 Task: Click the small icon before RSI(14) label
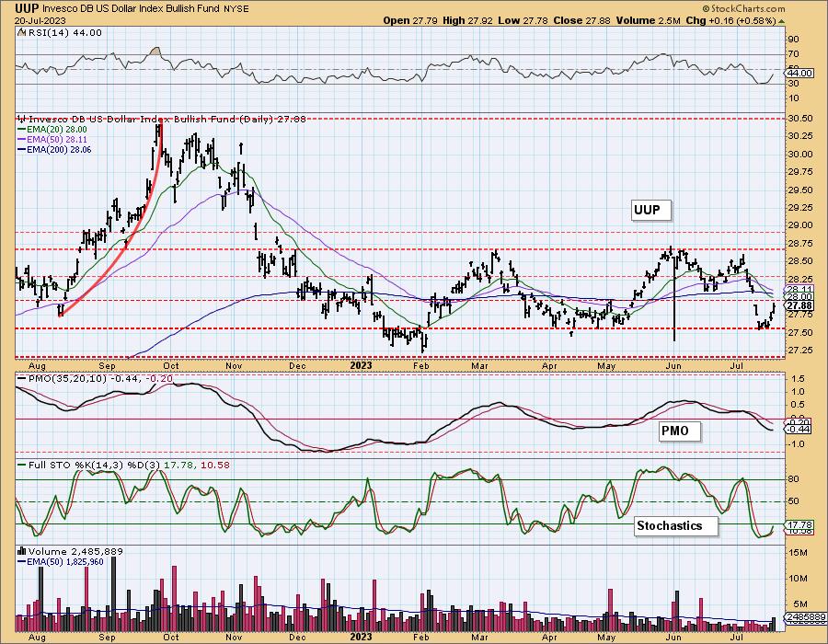coord(20,32)
